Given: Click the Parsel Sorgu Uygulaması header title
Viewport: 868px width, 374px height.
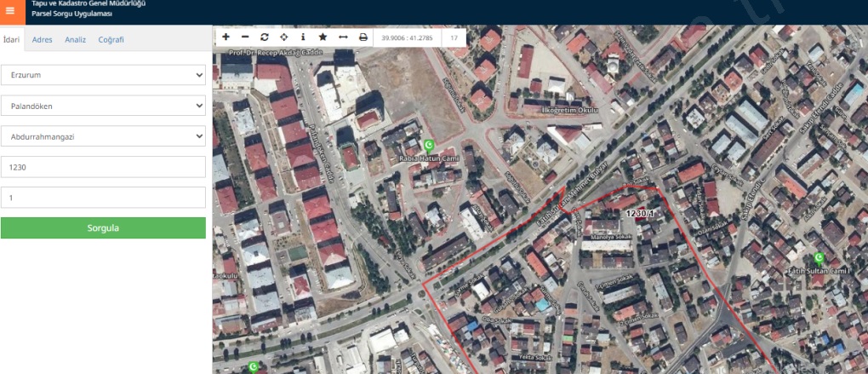Looking at the screenshot, I should pos(72,14).
